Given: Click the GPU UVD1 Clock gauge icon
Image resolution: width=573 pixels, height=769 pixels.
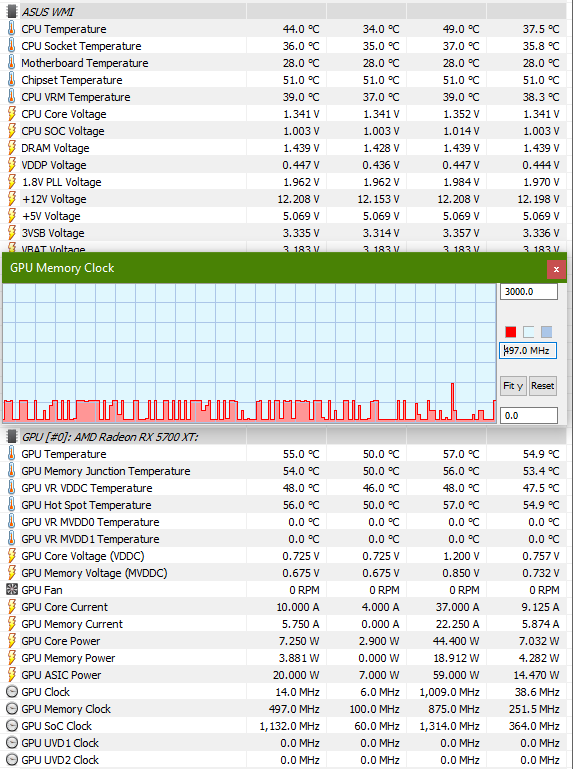Looking at the screenshot, I should coord(12,743).
